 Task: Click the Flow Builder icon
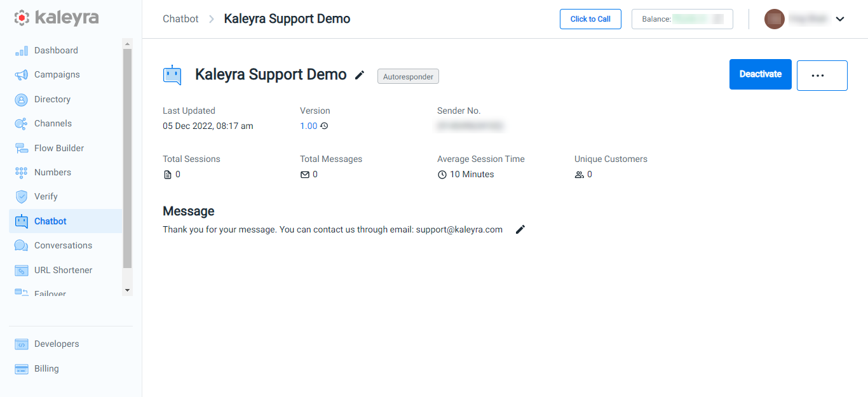pos(22,148)
